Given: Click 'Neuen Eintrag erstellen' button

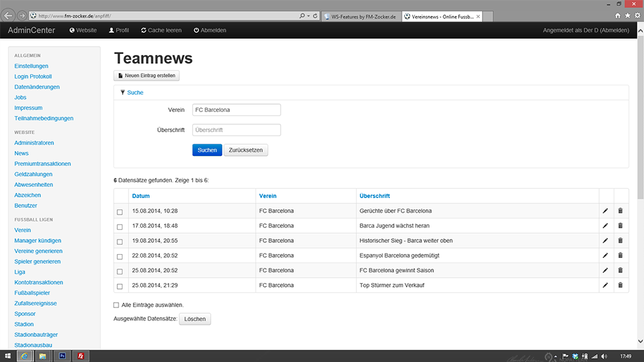Looking at the screenshot, I should (x=146, y=76).
